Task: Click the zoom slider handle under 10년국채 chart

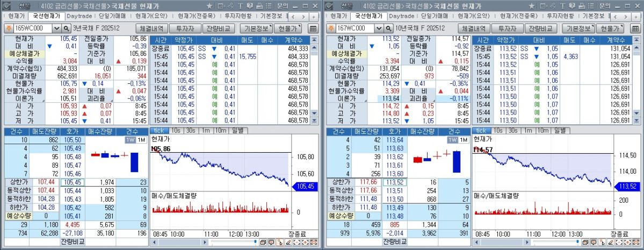Action: pos(577,241)
